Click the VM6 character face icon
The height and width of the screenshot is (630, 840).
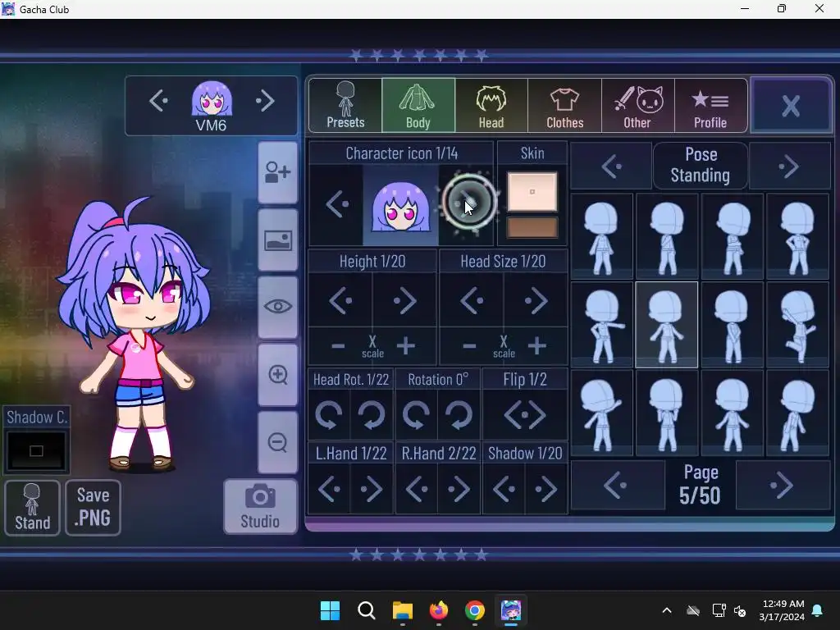(x=212, y=98)
